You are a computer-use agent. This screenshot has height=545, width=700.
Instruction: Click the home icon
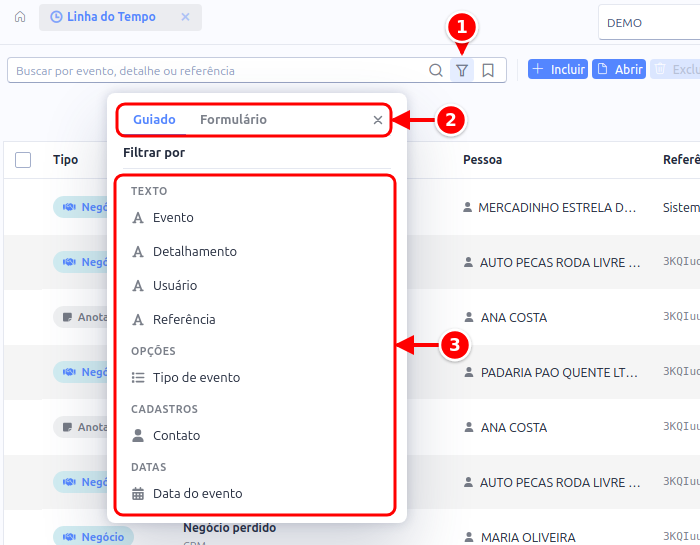click(x=20, y=17)
